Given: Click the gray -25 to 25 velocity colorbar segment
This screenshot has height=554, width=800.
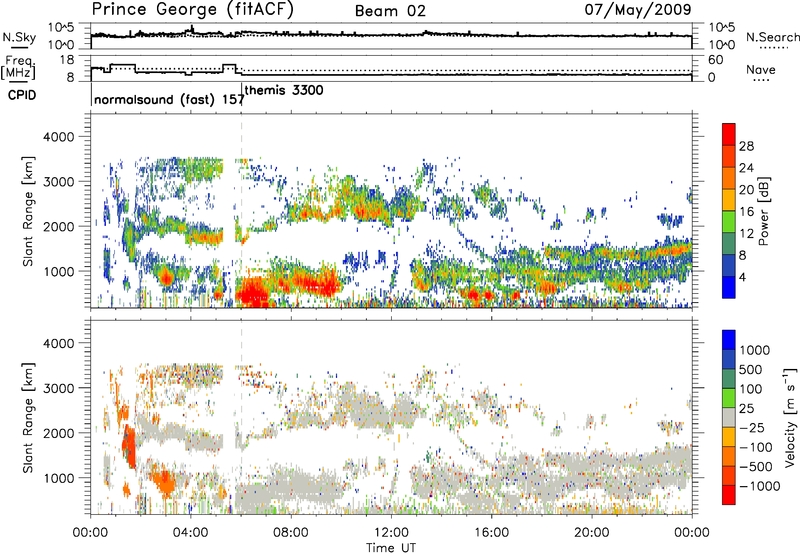Looking at the screenshot, I should click(x=729, y=417).
